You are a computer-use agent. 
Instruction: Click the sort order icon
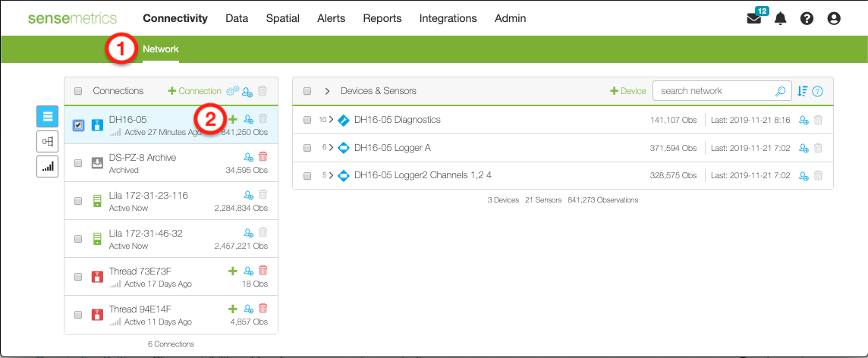pos(803,91)
